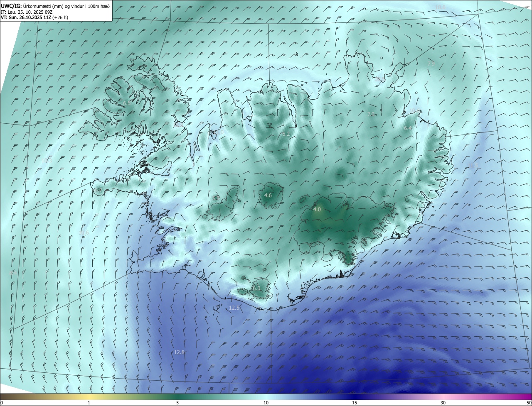Click the 4.0 value on the glacier
532x406 pixels.
[x=317, y=210]
